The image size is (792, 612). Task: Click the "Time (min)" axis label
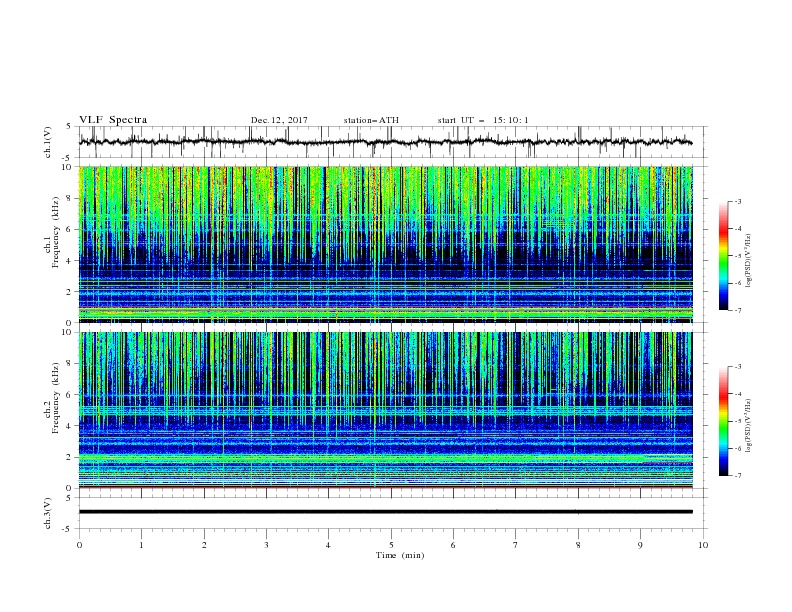click(x=400, y=555)
